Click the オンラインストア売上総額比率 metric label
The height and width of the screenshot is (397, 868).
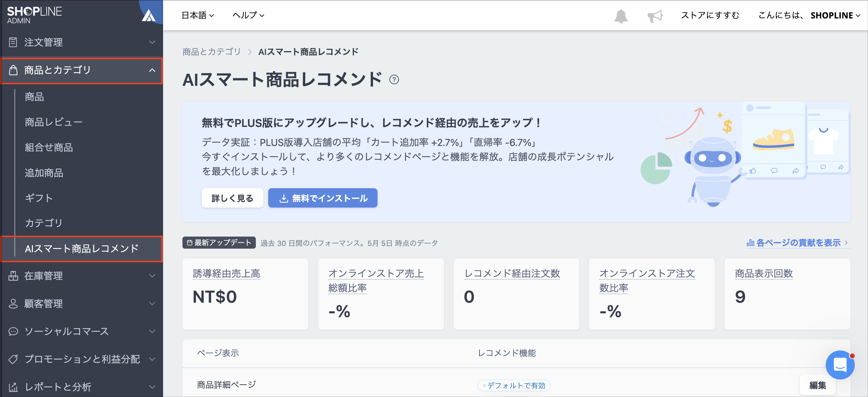pyautogui.click(x=376, y=280)
